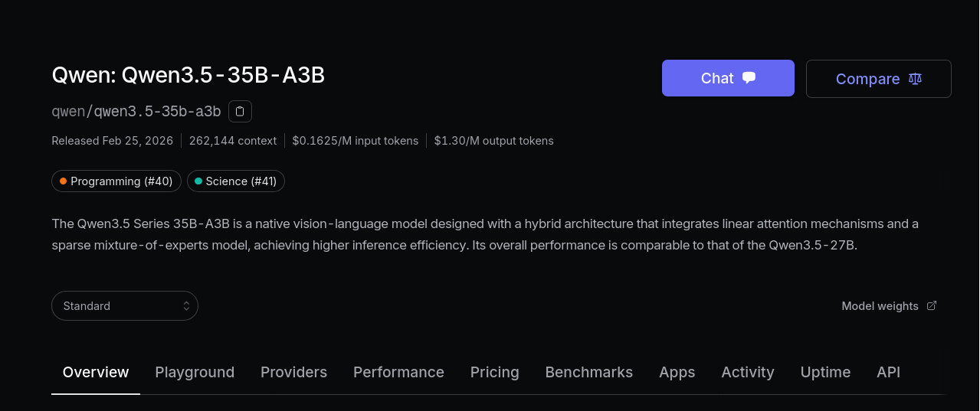Switch to the Playground tab
980x411 pixels.
[195, 372]
